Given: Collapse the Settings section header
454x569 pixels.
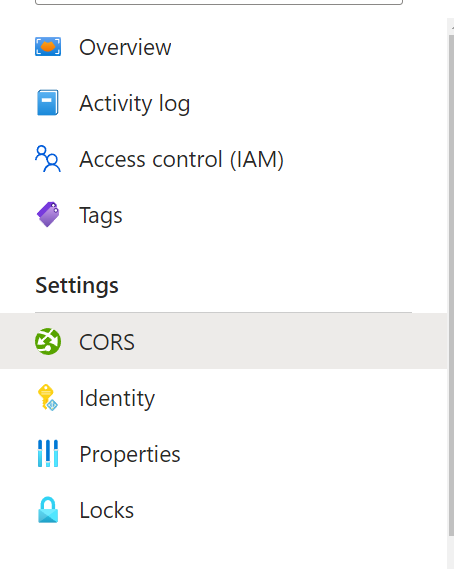Looking at the screenshot, I should click(77, 285).
